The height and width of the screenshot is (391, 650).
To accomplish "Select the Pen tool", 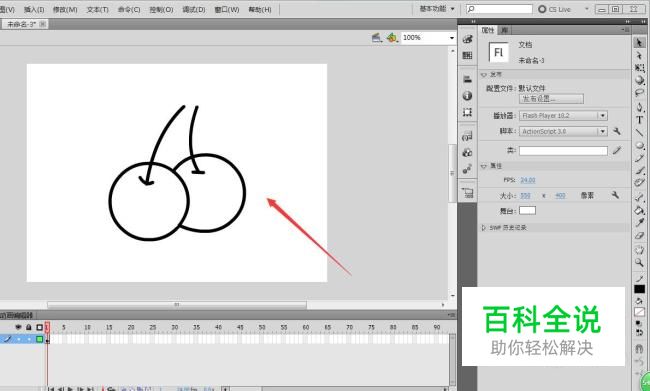I will point(639,107).
